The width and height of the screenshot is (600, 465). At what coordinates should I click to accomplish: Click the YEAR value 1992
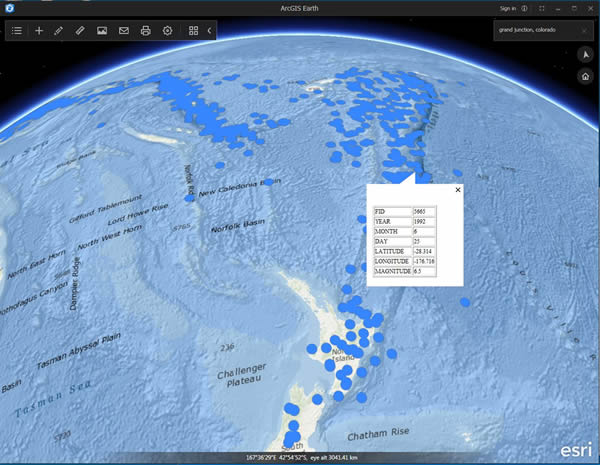pos(424,222)
